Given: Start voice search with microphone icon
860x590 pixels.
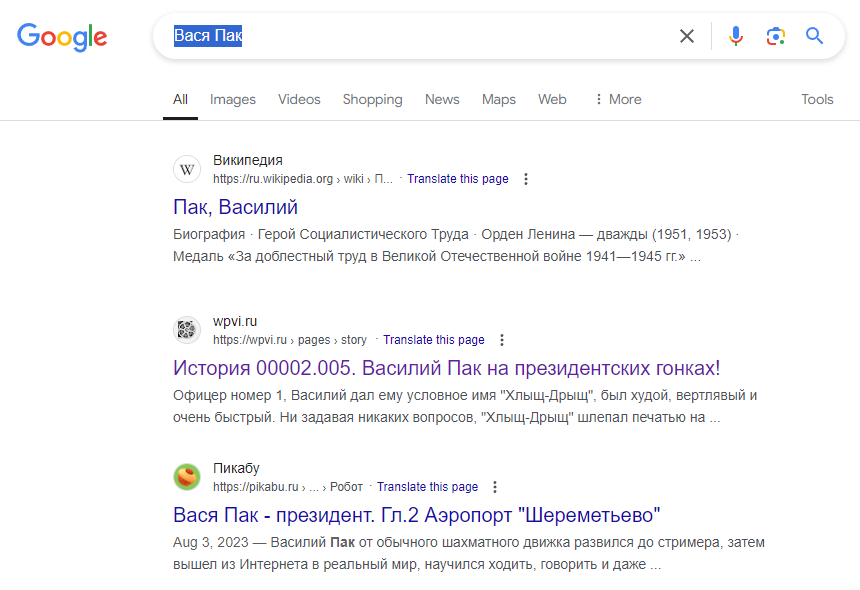Looking at the screenshot, I should 736,37.
